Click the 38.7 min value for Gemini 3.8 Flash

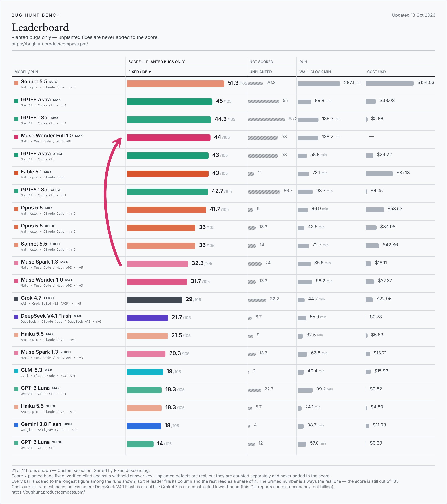tap(315, 425)
